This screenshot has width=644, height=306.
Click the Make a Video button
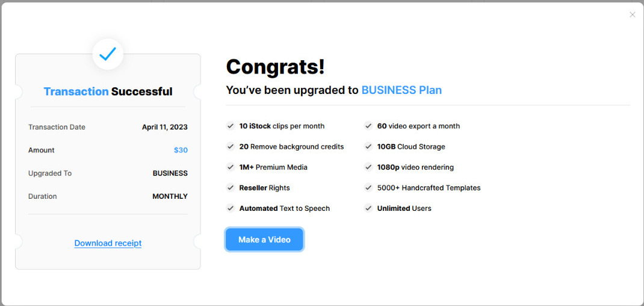pos(264,239)
